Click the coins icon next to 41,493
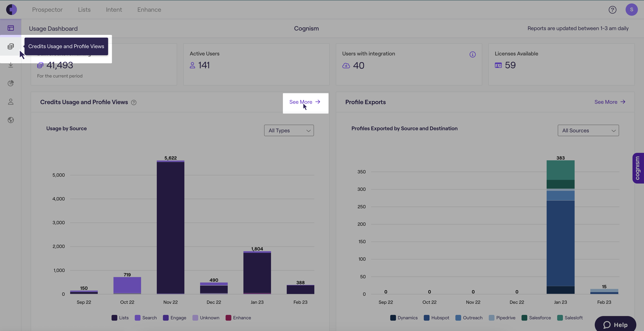Image resolution: width=644 pixels, height=331 pixels. pyautogui.click(x=40, y=65)
